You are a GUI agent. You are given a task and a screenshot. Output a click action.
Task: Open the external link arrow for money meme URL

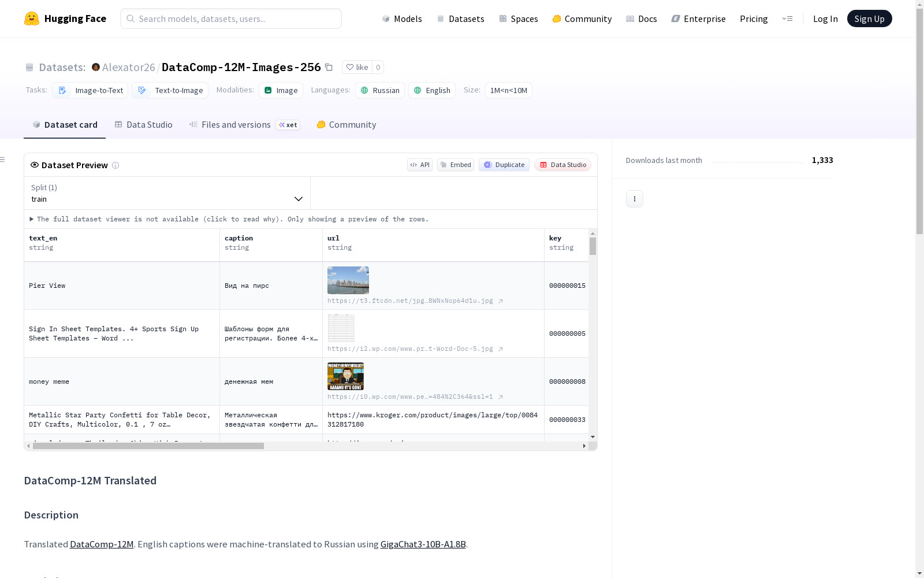coord(501,397)
